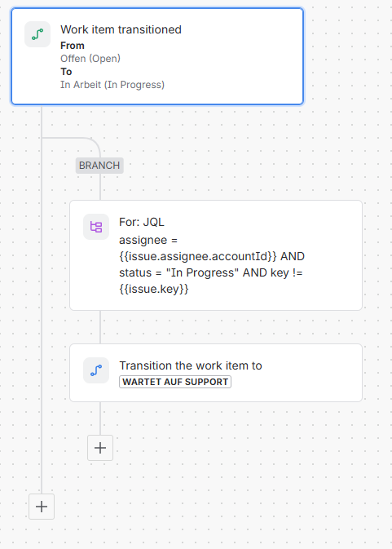Click the blue transition action icon
392x549 pixels.
(x=96, y=370)
